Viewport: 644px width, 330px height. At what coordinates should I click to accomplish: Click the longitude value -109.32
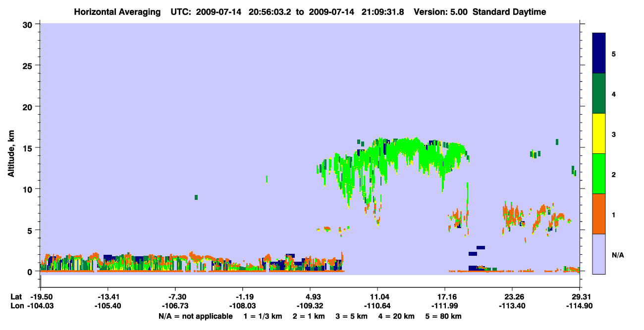[310, 306]
